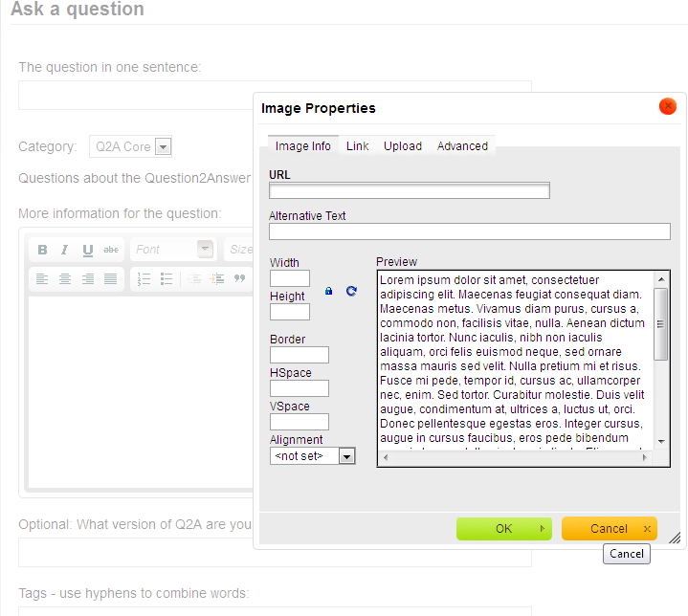Click the Preview vertical scrollbar thumb
The width and height of the screenshot is (688, 616).
[660, 323]
